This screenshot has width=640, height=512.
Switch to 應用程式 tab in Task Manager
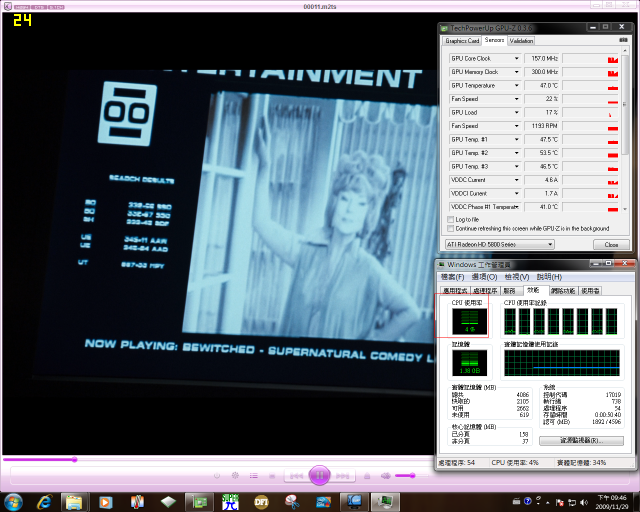coord(456,291)
